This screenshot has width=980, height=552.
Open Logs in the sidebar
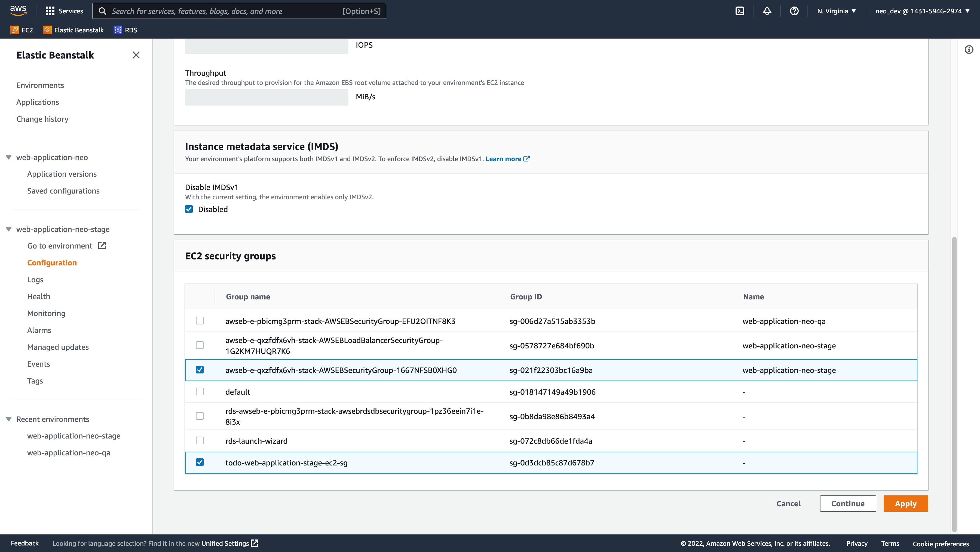click(35, 280)
